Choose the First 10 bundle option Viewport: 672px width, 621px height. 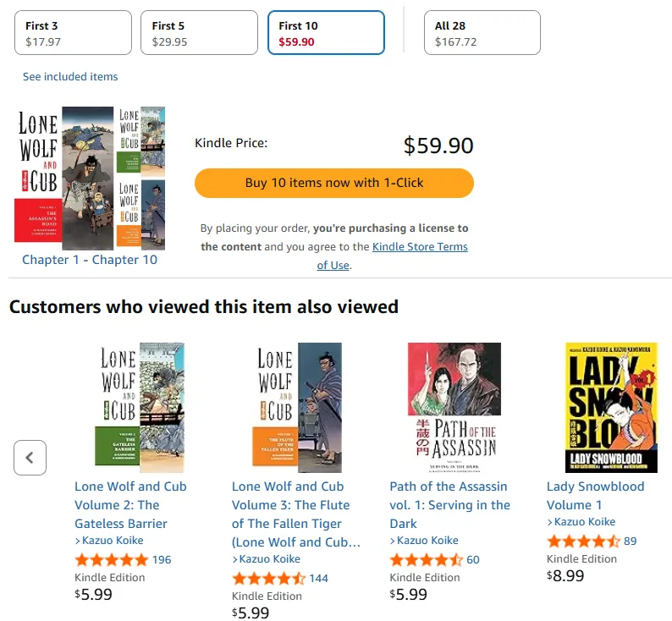[326, 33]
